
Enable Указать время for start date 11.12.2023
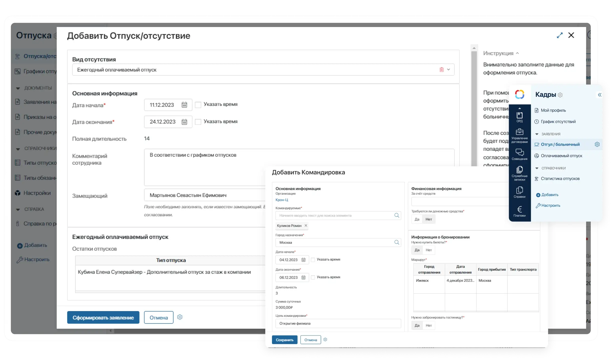tap(198, 105)
